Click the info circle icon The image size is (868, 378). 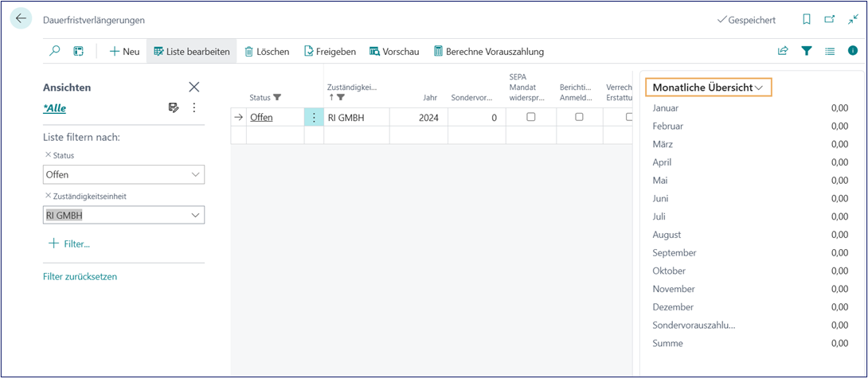pyautogui.click(x=852, y=51)
